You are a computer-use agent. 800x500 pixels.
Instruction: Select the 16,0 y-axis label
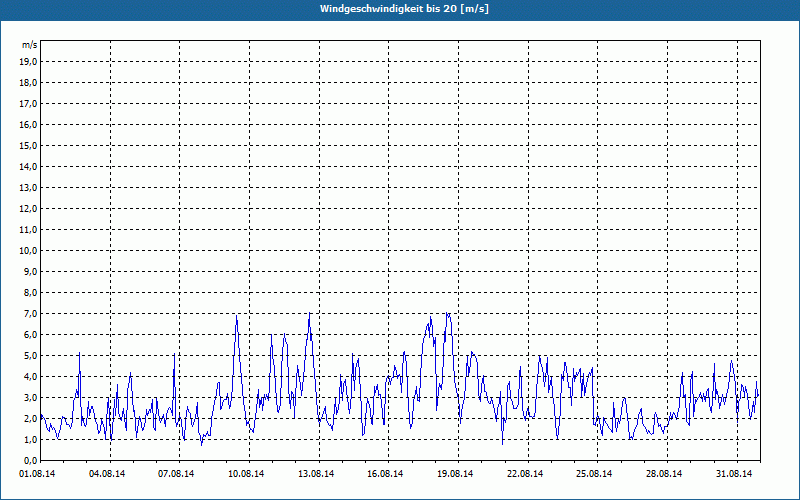pyautogui.click(x=28, y=124)
